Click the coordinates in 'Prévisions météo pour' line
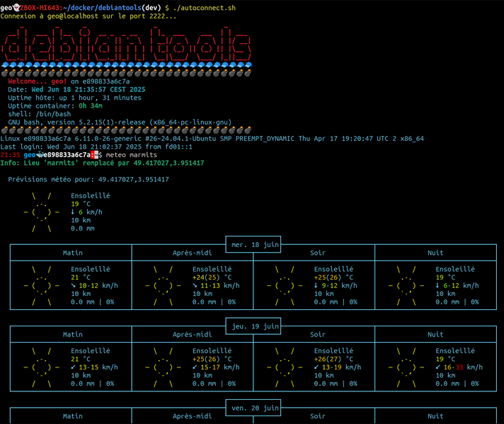The image size is (504, 424). tap(133, 180)
